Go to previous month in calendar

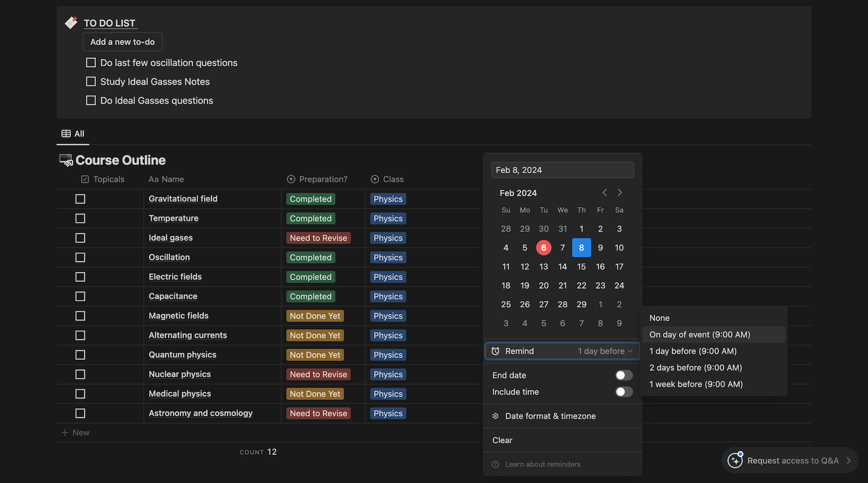coord(605,193)
